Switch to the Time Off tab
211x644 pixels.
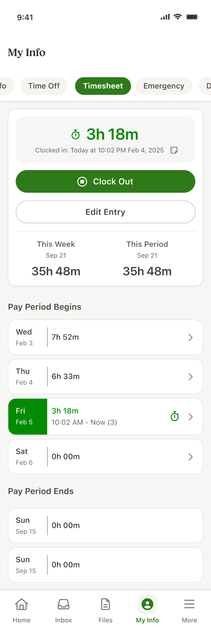click(x=44, y=86)
